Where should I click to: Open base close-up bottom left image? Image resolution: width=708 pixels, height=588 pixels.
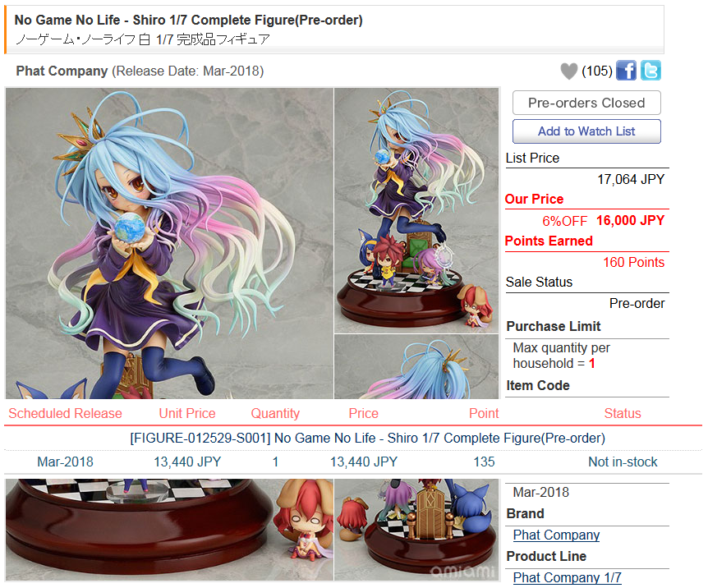169,530
